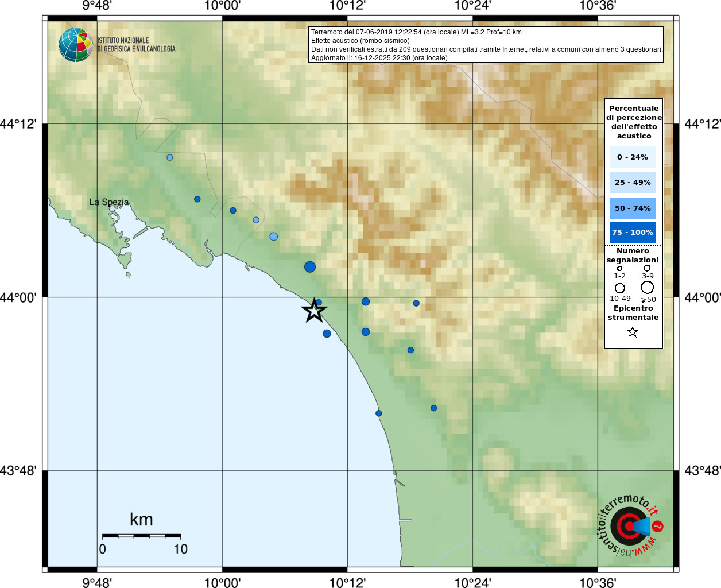The width and height of the screenshot is (721, 588).
Task: Click the 'Effetto acustico (rombo sismico)' line
Action: (360, 41)
